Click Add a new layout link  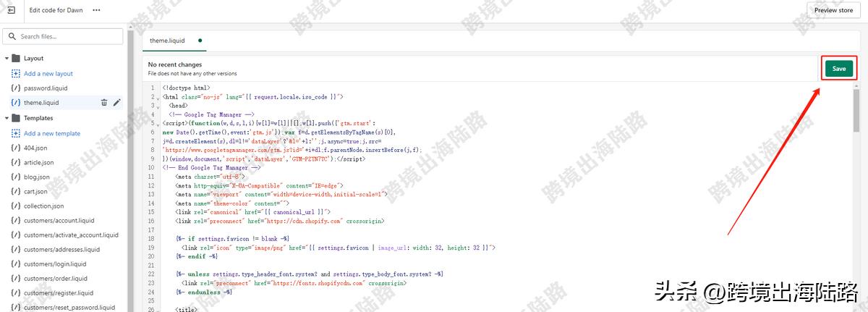[x=48, y=73]
